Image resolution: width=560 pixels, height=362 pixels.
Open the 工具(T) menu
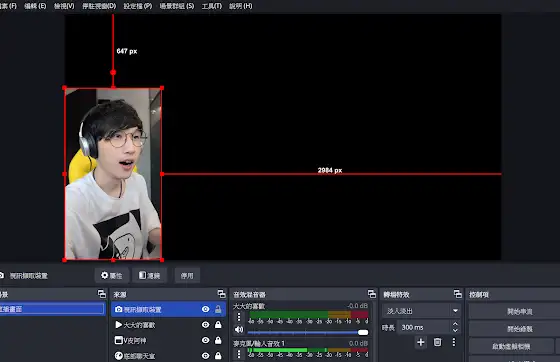click(211, 6)
